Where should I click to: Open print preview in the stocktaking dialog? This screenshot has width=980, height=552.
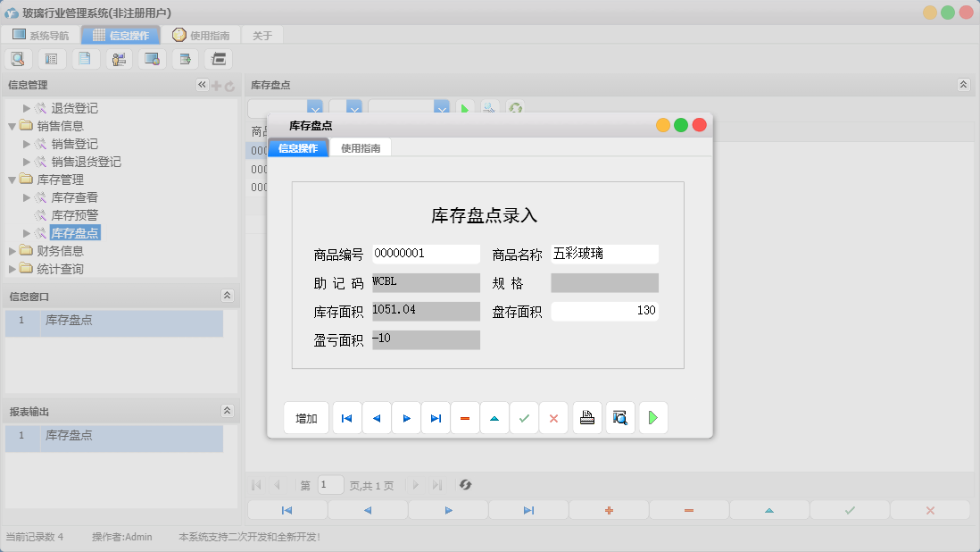[619, 417]
